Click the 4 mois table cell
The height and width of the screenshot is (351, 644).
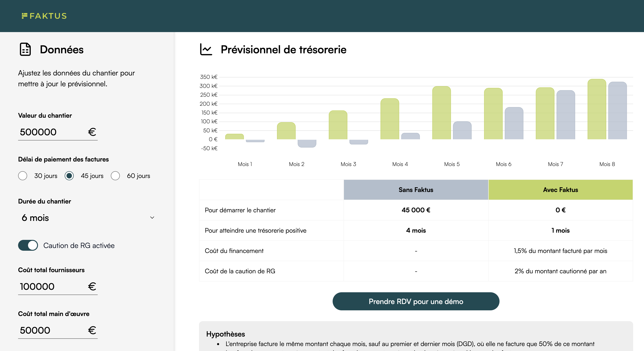click(x=416, y=230)
